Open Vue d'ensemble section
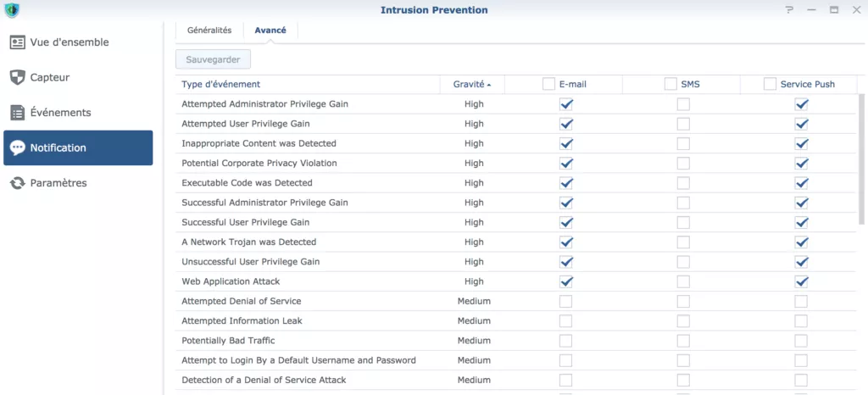The image size is (868, 395). click(78, 42)
